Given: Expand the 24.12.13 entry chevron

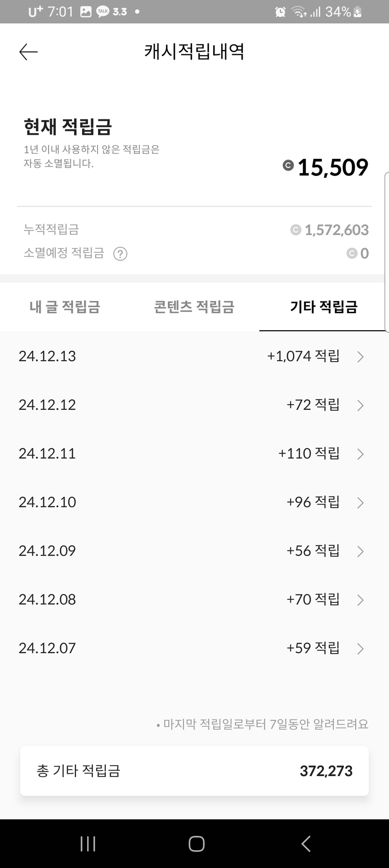Looking at the screenshot, I should (360, 357).
